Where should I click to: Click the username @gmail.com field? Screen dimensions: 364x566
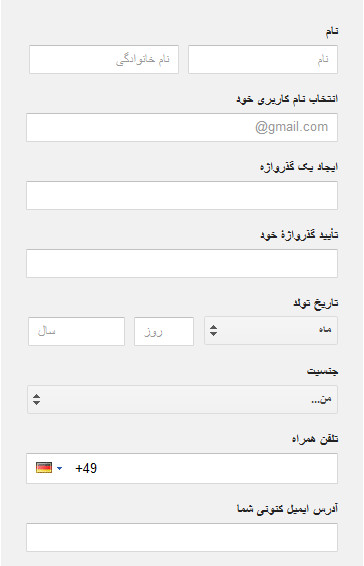[182, 127]
